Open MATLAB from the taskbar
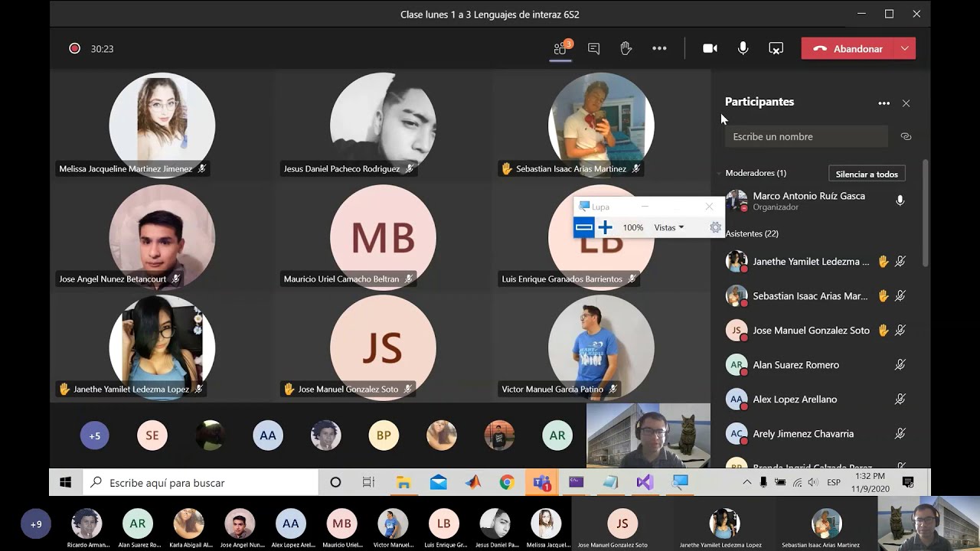Image resolution: width=980 pixels, height=551 pixels. [473, 482]
